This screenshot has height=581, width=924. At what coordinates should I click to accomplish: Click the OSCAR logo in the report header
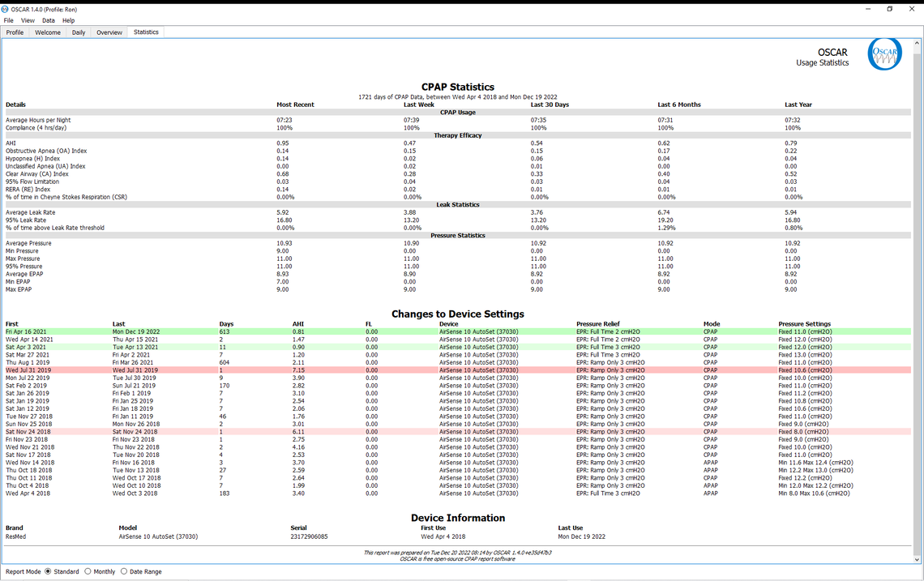884,54
